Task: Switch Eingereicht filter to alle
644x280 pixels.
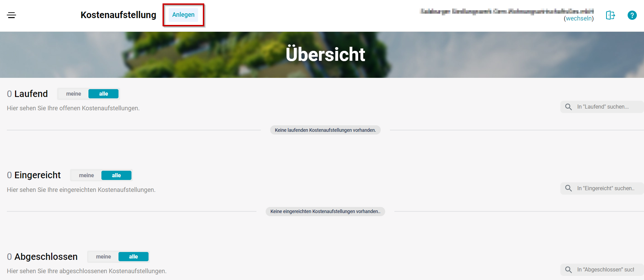Action: [x=116, y=176]
